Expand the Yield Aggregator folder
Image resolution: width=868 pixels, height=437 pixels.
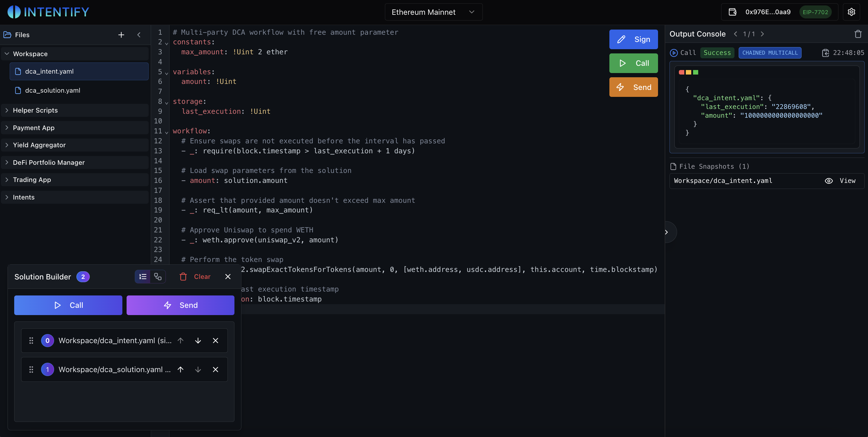tap(75, 145)
